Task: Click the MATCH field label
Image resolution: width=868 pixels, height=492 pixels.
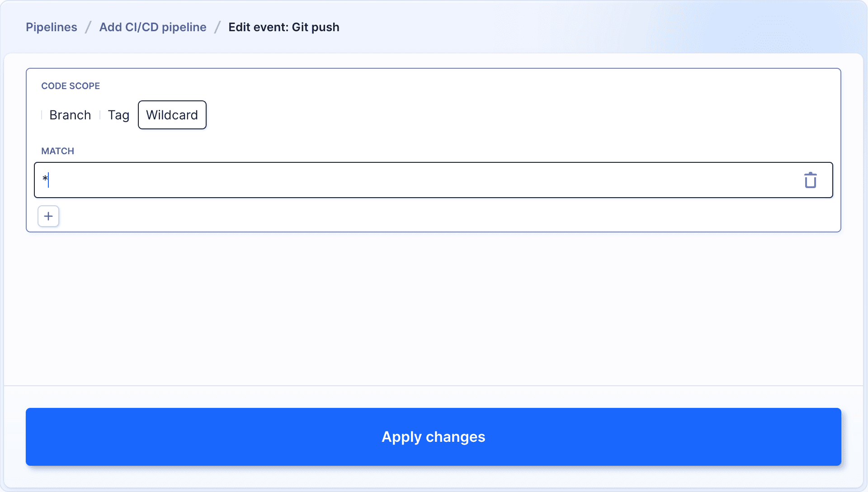Action: (57, 151)
